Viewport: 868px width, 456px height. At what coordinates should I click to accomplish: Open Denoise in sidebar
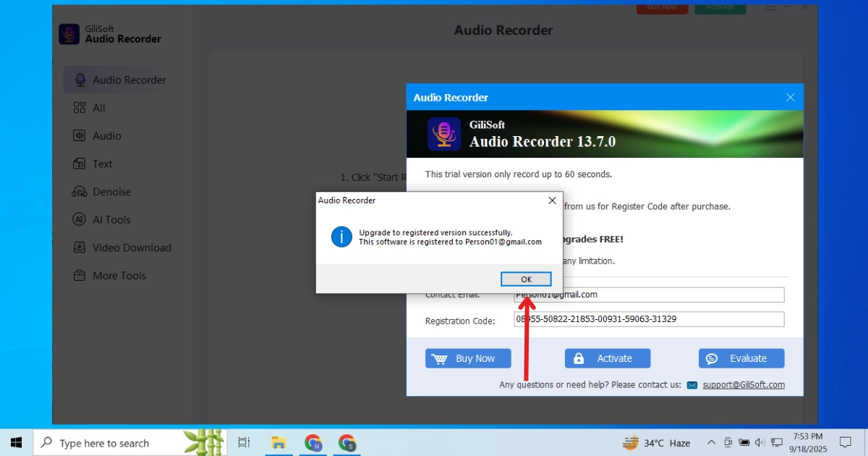pyautogui.click(x=102, y=192)
